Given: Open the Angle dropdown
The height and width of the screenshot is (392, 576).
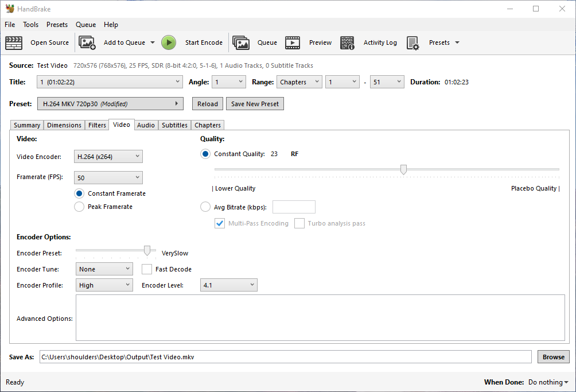Looking at the screenshot, I should coord(229,82).
